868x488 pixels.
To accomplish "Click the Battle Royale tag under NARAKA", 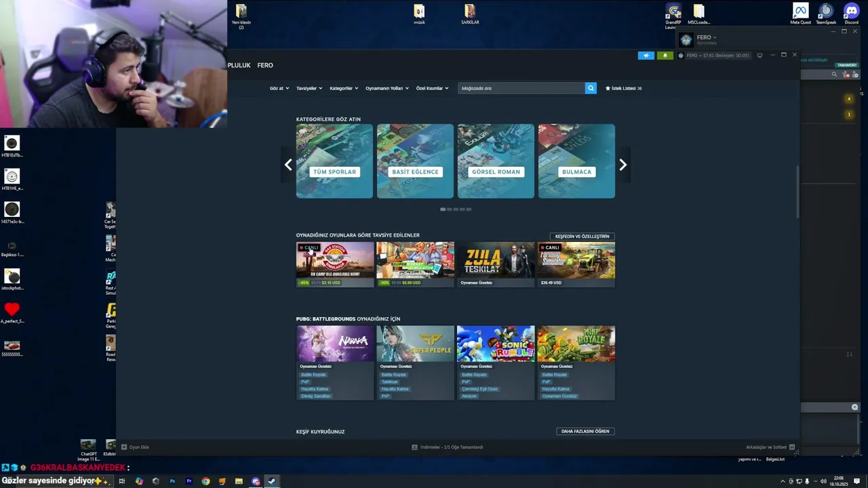I will point(313,375).
